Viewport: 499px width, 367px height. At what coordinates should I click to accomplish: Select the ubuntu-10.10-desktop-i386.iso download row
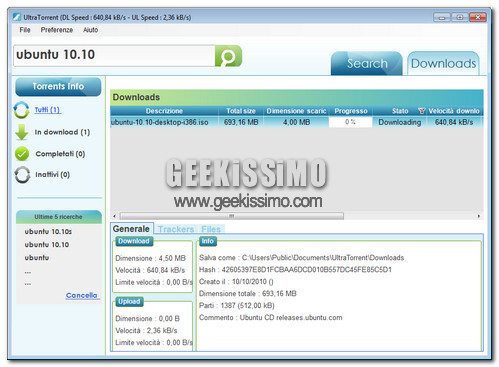[297, 122]
